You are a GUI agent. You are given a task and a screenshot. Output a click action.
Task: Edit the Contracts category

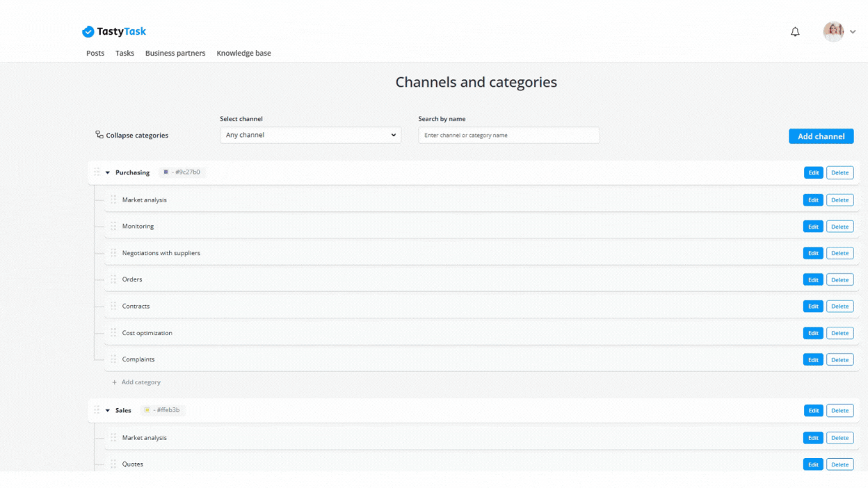click(x=813, y=307)
